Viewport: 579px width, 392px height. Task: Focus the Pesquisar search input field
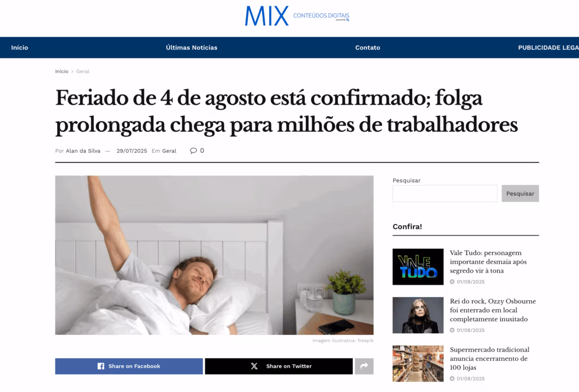coord(445,193)
